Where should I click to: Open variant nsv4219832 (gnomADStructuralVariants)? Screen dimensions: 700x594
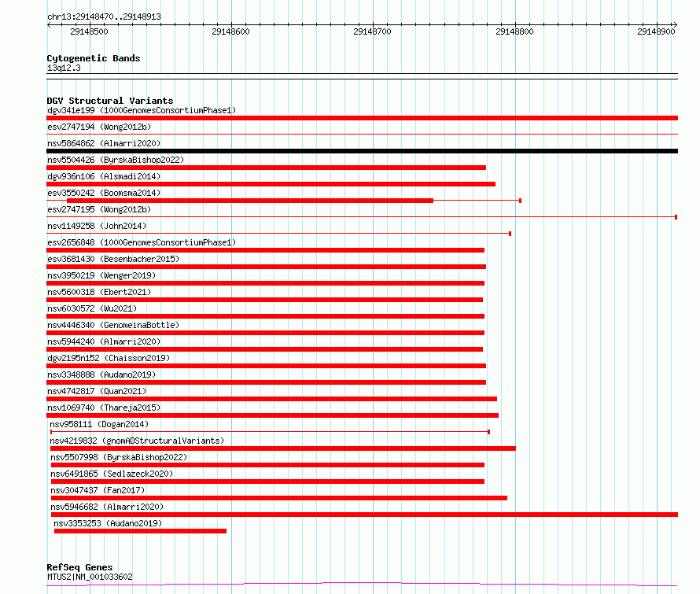pos(137,441)
